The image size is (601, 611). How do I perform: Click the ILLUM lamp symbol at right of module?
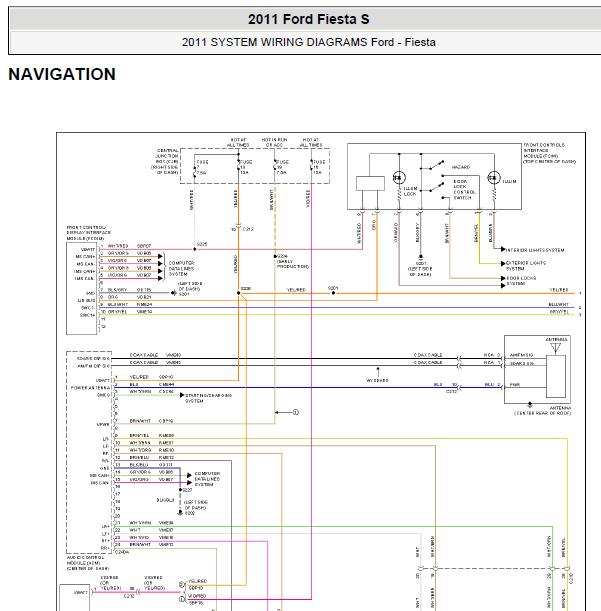point(494,178)
